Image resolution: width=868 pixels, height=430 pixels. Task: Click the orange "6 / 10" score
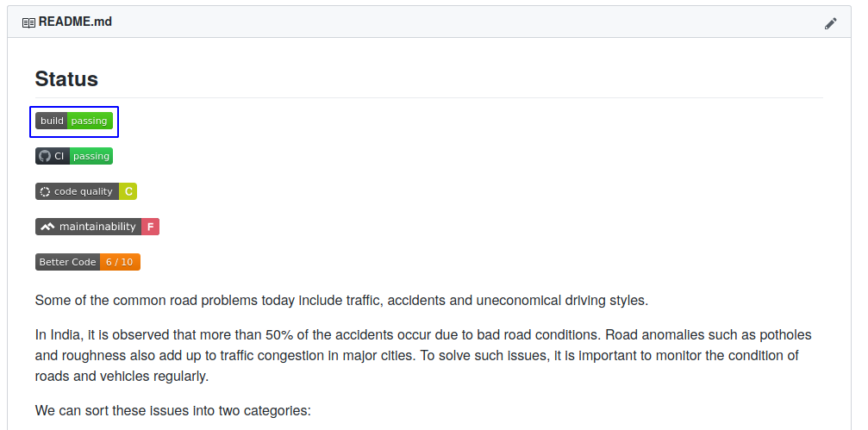(120, 262)
